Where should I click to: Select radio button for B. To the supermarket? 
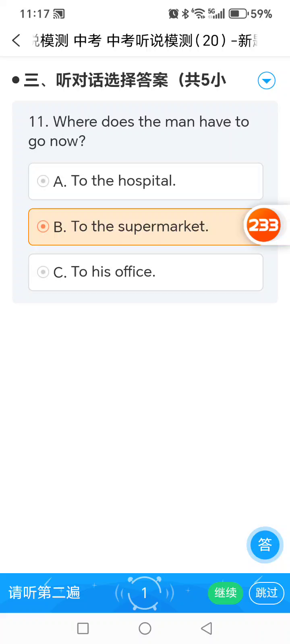tap(43, 227)
